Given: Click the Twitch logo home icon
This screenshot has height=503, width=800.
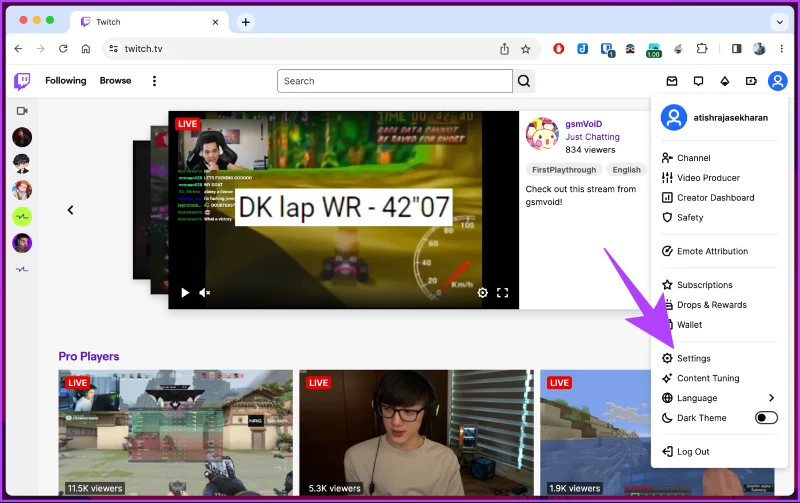Looking at the screenshot, I should point(22,81).
